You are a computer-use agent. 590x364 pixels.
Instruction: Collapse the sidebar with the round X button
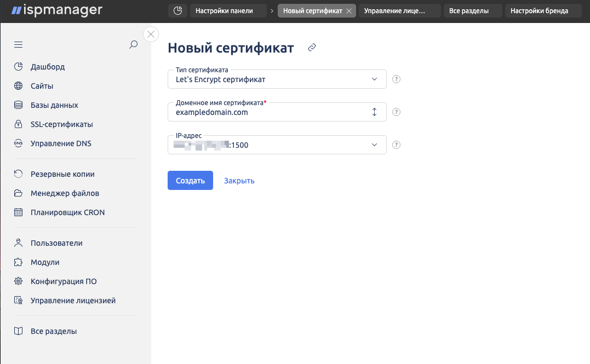151,34
